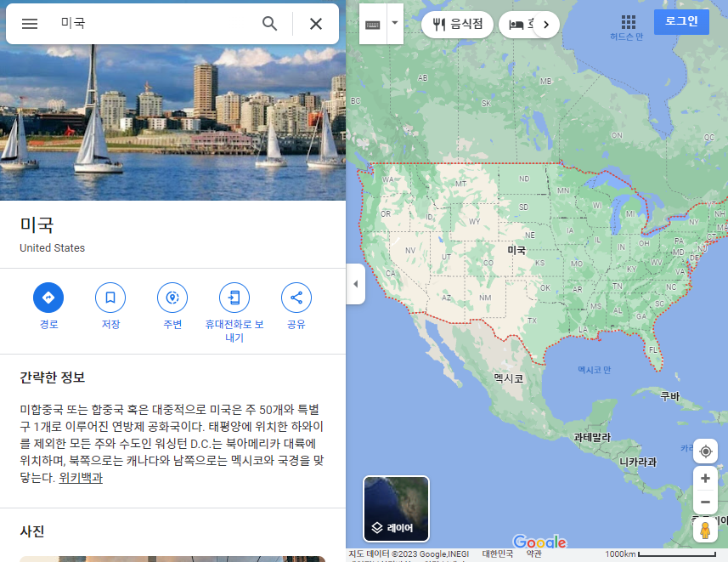Click the CA state label
728x562 pixels.
(x=391, y=273)
